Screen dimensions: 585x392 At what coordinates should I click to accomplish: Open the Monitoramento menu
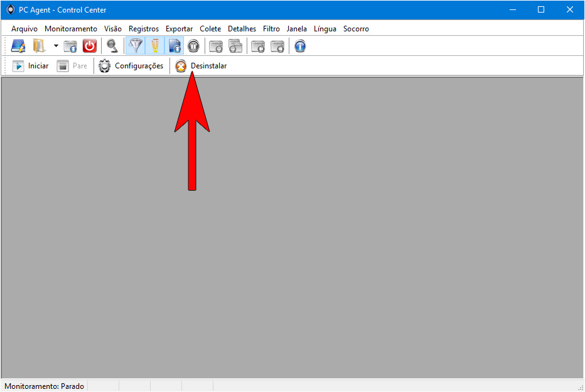pos(71,29)
